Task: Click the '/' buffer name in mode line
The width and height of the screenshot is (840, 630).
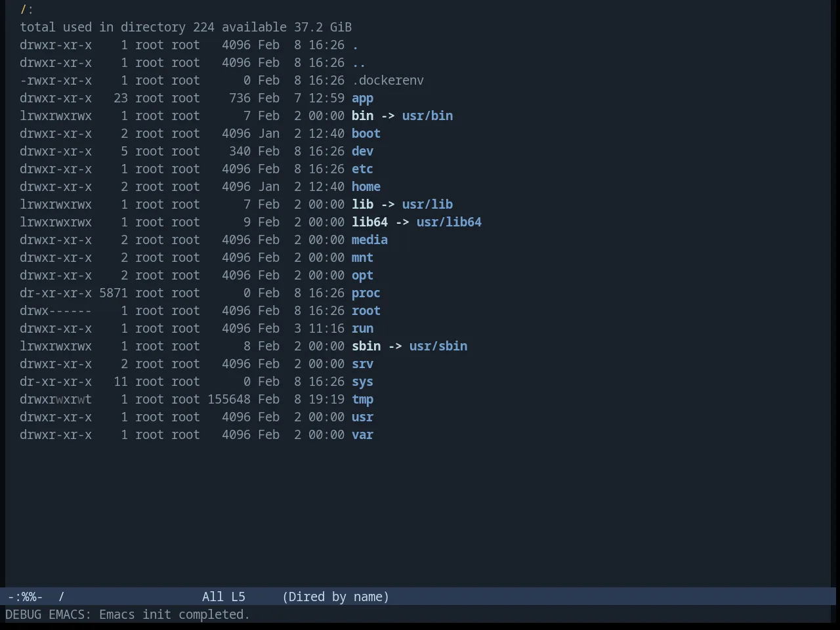Action: (x=62, y=597)
